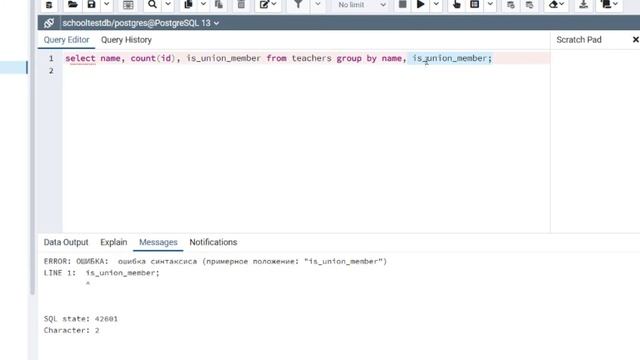
Task: Open the Explain tab
Action: click(113, 242)
